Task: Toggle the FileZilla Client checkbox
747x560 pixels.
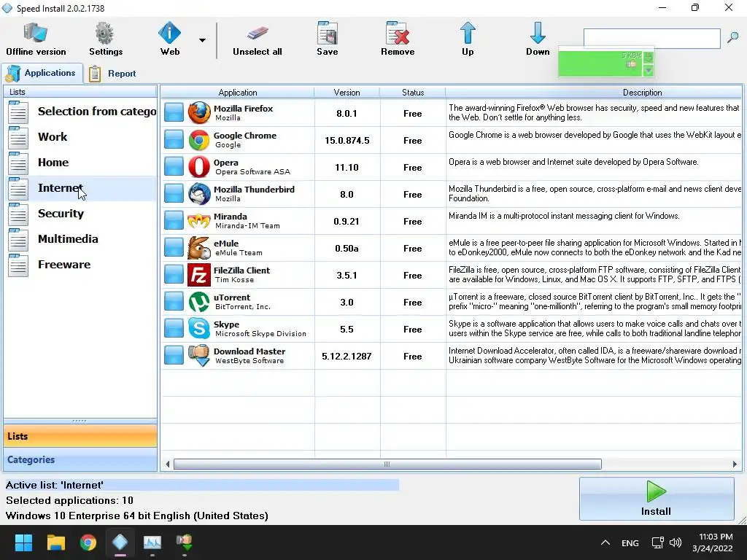Action: coord(174,275)
